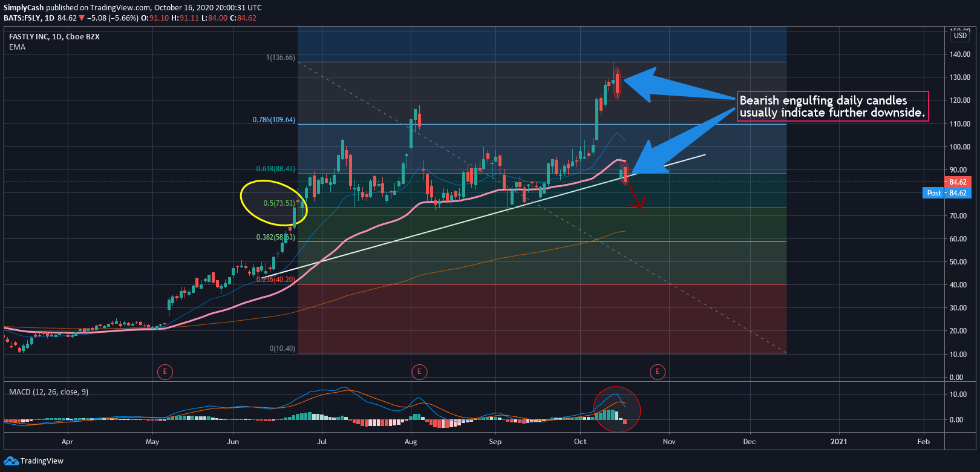Viewport: 980px width, 472px height.
Task: Click the 60.00 price axis label
Action: click(958, 239)
